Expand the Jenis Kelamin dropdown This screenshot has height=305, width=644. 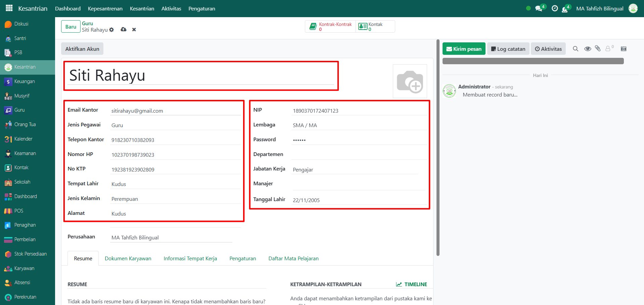click(175, 199)
